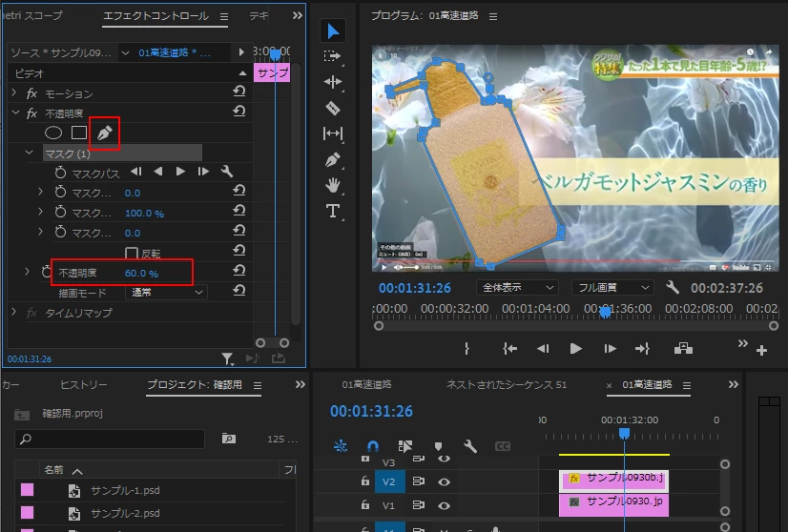The image size is (788, 532).
Task: Select サンプル-1.psd in project list
Action: (x=125, y=490)
